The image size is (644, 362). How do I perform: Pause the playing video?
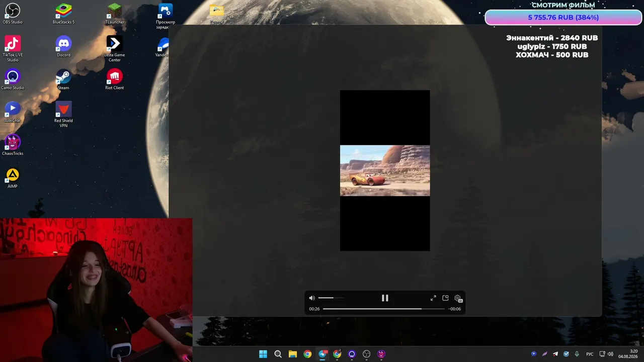pyautogui.click(x=385, y=298)
